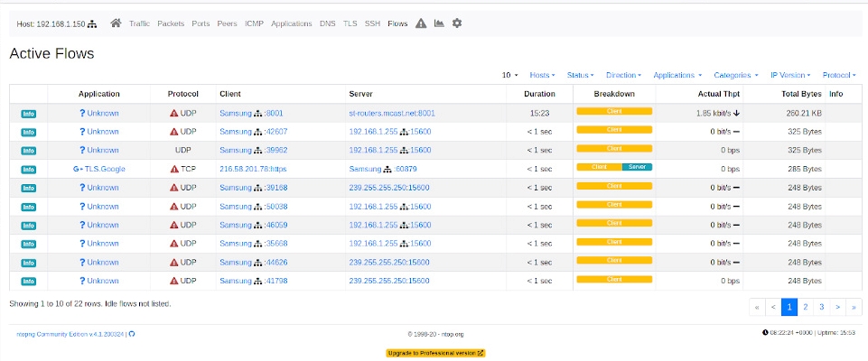This screenshot has height=361, width=868.
Task: Click GitHub icon in footer
Action: coord(132,334)
